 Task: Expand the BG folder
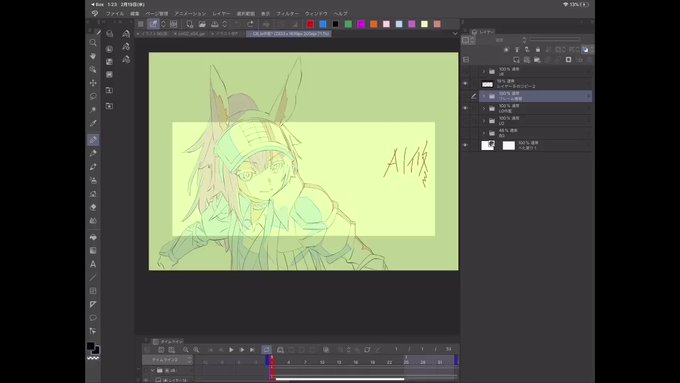(484, 133)
